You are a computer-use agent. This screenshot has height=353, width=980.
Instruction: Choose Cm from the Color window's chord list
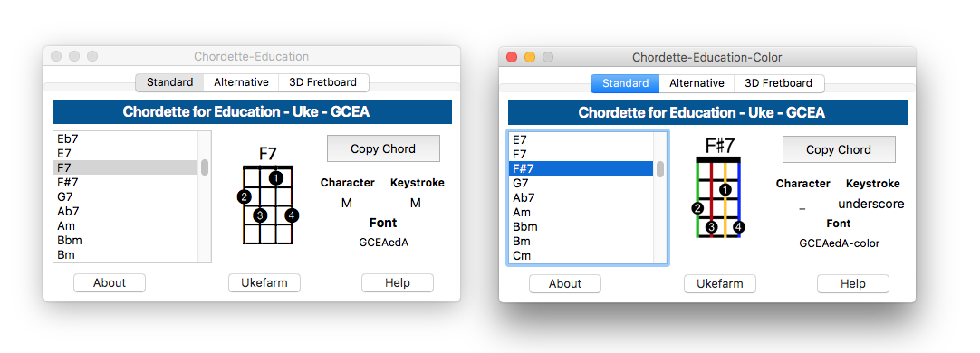point(522,256)
